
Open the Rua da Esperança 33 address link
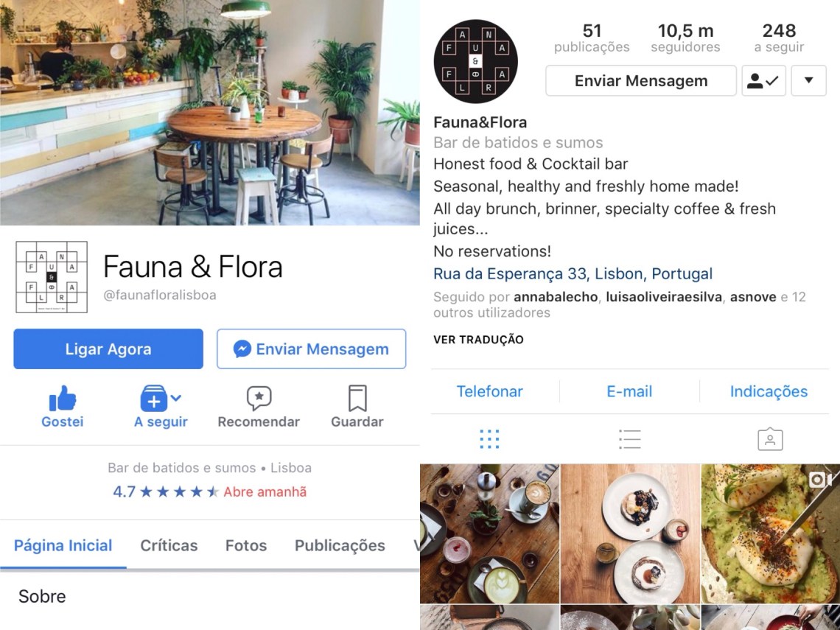pos(573,274)
